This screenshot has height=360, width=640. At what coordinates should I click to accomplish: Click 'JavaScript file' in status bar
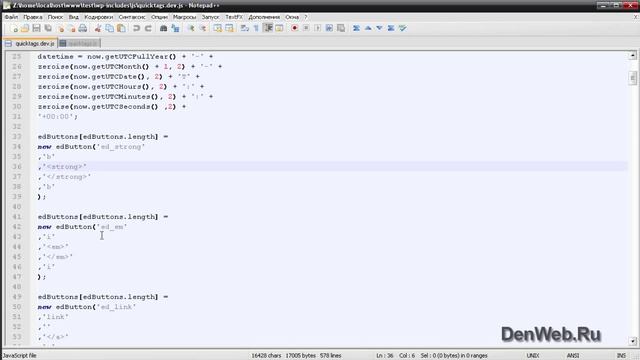click(x=20, y=356)
